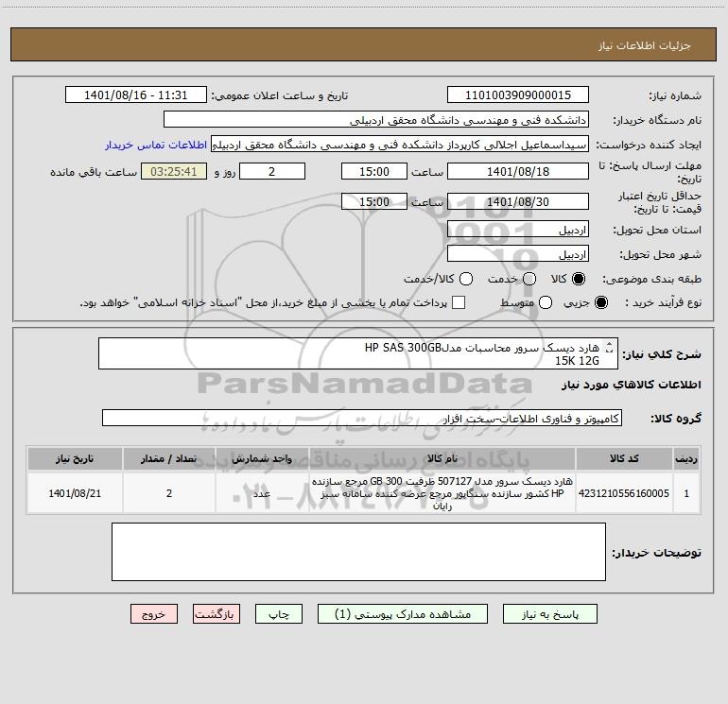Click the delivery province اردبیل field
The image size is (728, 704).
518,230
